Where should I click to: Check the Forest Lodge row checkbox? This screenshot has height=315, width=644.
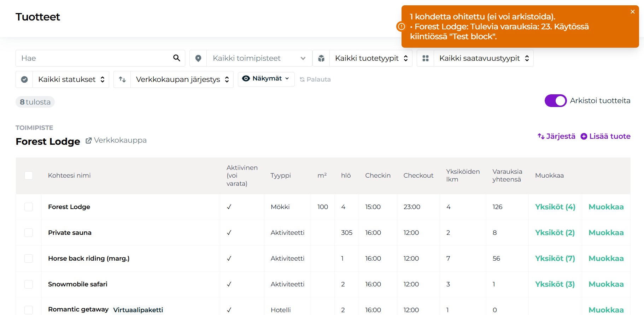pos(29,207)
